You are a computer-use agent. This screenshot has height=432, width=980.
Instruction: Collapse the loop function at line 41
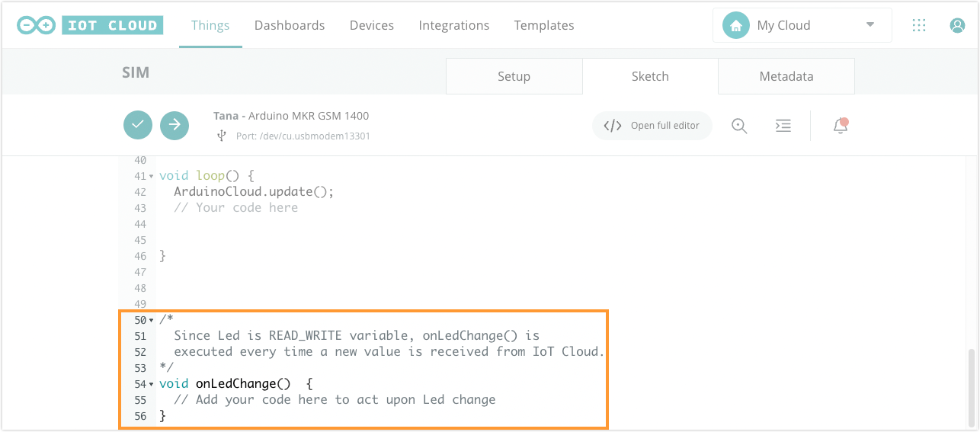(x=152, y=177)
